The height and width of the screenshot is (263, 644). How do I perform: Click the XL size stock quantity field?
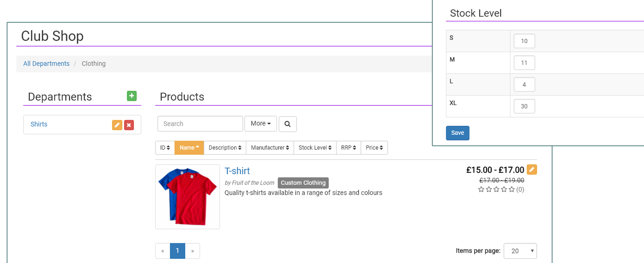524,106
